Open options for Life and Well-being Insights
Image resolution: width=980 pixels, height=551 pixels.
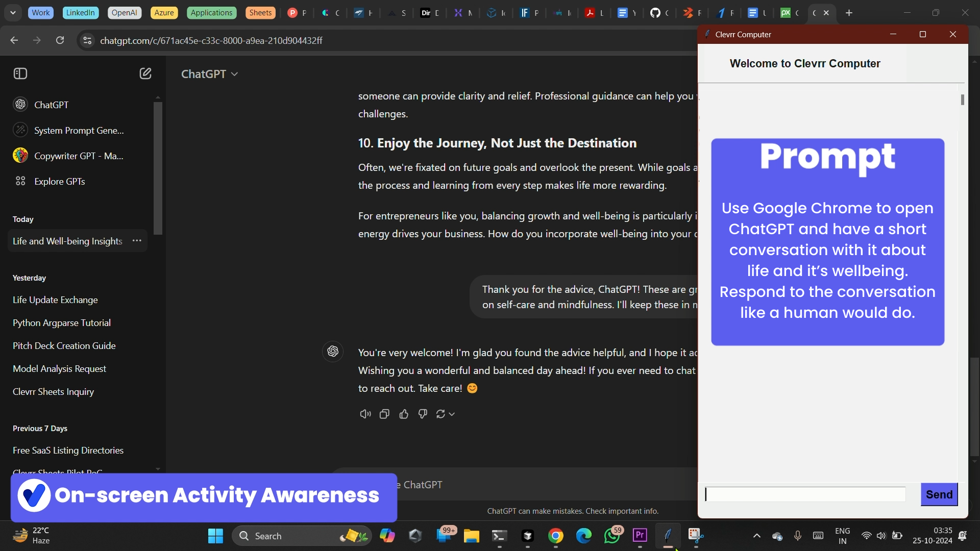tap(137, 241)
